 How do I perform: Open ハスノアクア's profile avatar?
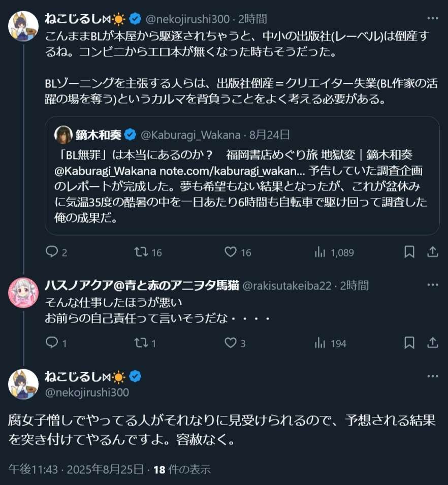(x=23, y=293)
